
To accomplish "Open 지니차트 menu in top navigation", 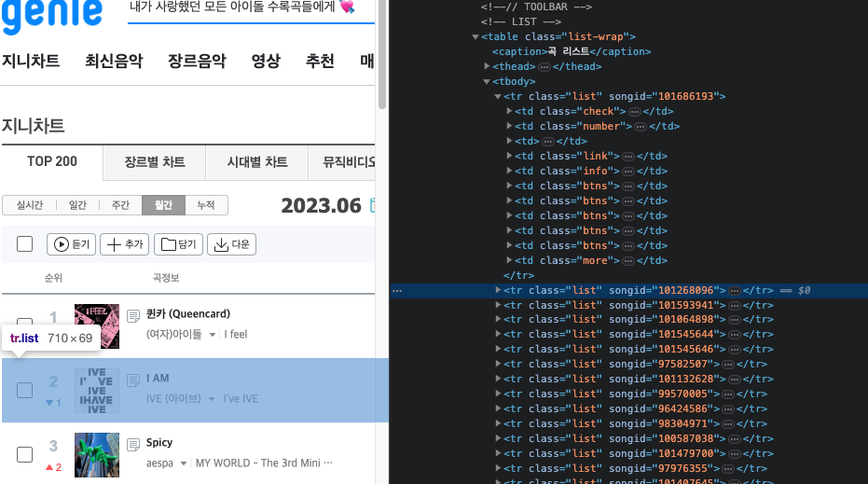I will 31,61.
